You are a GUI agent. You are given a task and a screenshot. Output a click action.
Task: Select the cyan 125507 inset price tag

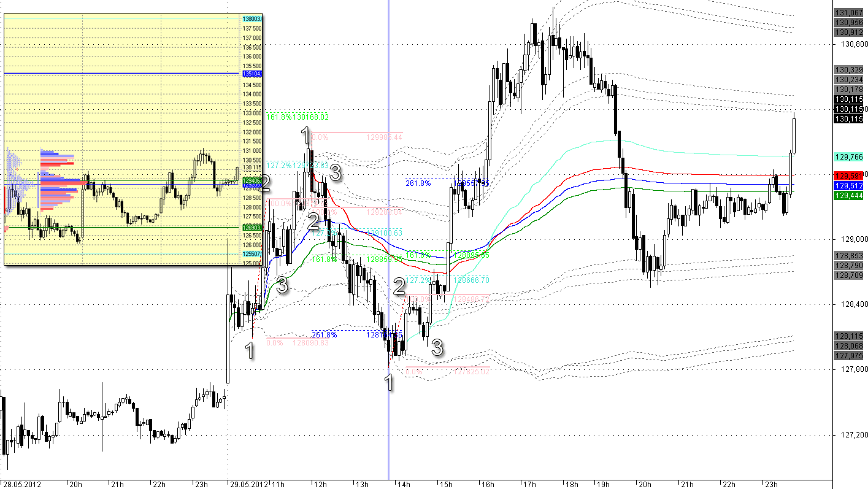252,253
